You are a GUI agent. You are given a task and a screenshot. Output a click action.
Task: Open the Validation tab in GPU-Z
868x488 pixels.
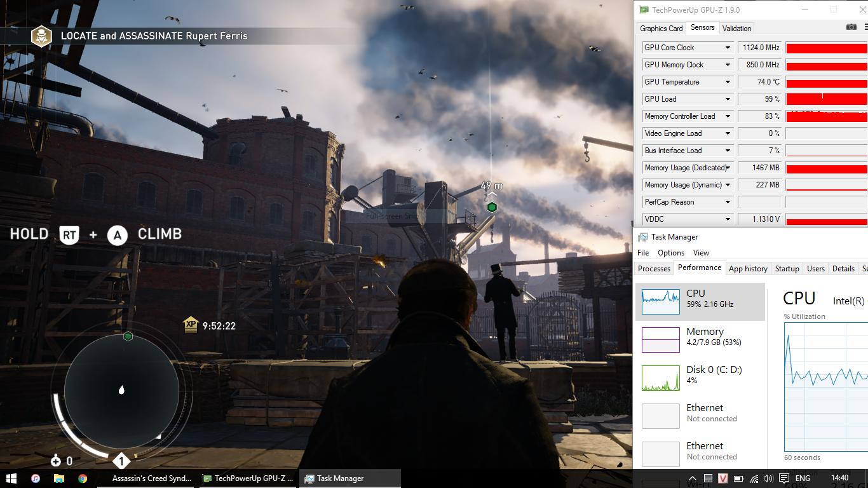pos(736,29)
